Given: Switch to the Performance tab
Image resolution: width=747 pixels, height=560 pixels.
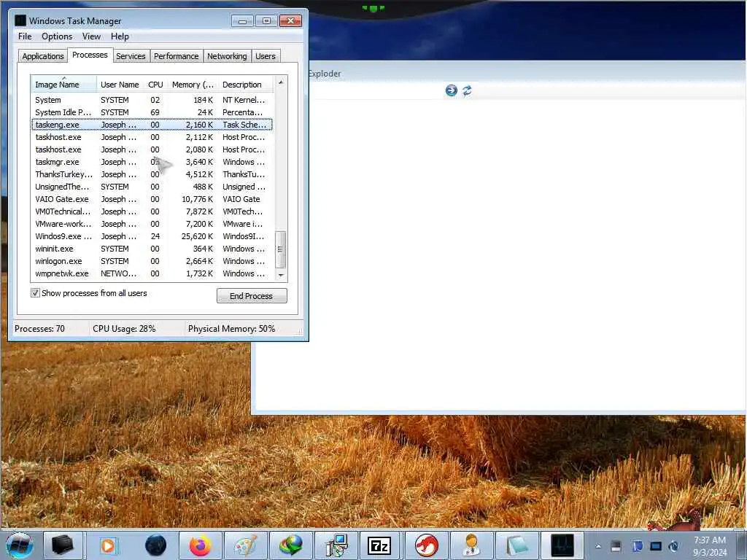Looking at the screenshot, I should click(x=177, y=56).
